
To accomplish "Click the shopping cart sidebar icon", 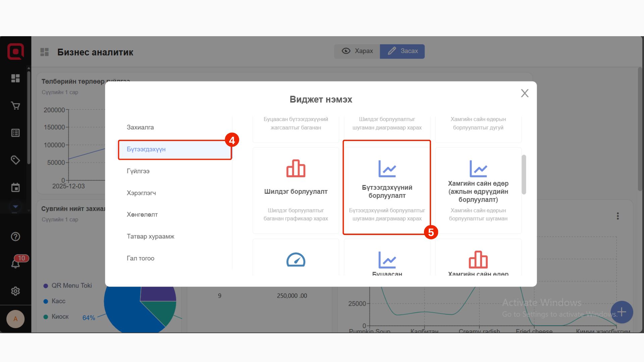I will click(x=15, y=106).
